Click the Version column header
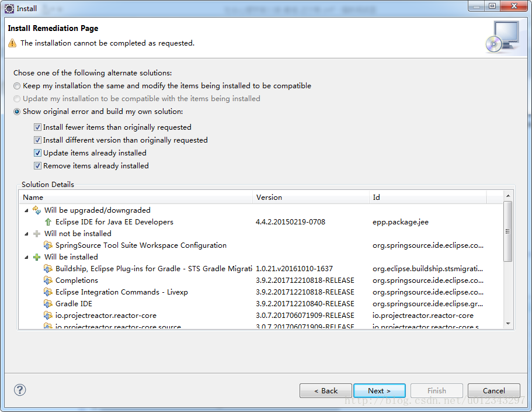This screenshot has width=532, height=412. [311, 198]
